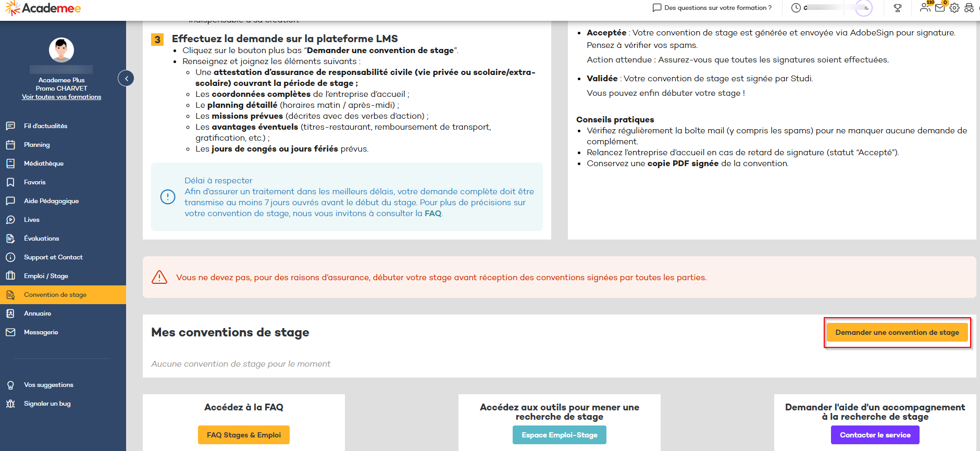Open Planning in the sidebar
Image resolution: width=980 pixels, height=451 pixels.
tap(37, 145)
